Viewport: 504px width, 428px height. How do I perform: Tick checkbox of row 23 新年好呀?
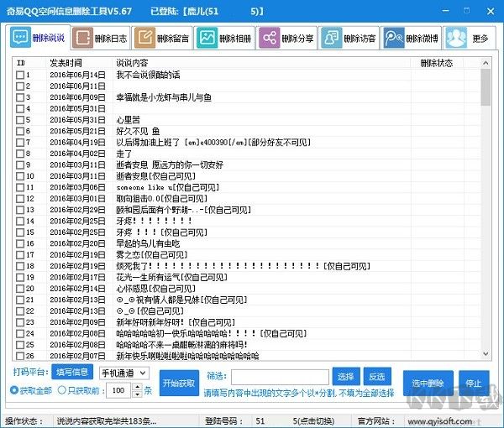coord(20,322)
